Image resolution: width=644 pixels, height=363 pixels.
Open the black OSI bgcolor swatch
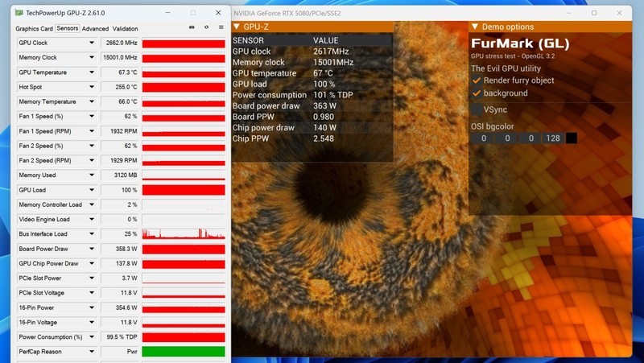(x=572, y=138)
